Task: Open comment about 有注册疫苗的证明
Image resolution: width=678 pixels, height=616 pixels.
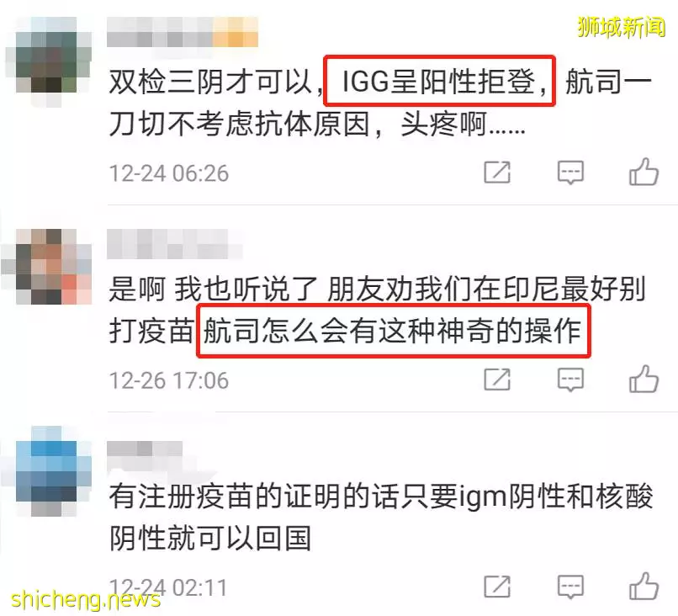Action: coord(380,517)
